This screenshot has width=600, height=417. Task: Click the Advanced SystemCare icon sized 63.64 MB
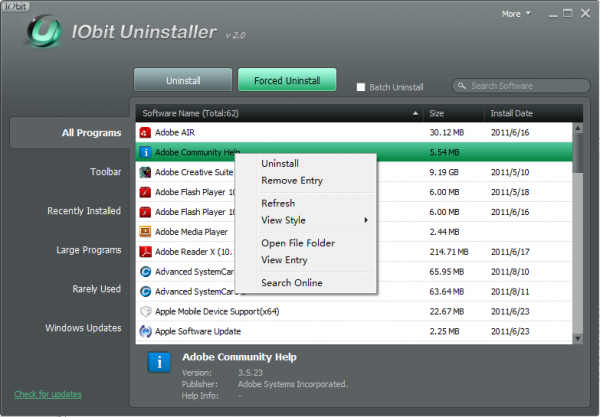145,292
